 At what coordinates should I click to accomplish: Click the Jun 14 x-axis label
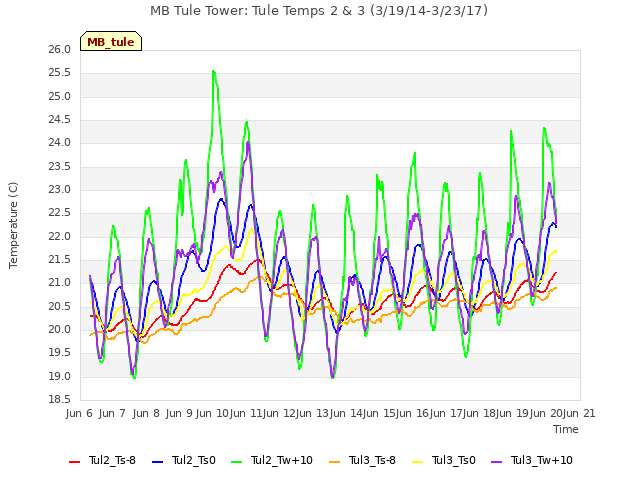345,413
